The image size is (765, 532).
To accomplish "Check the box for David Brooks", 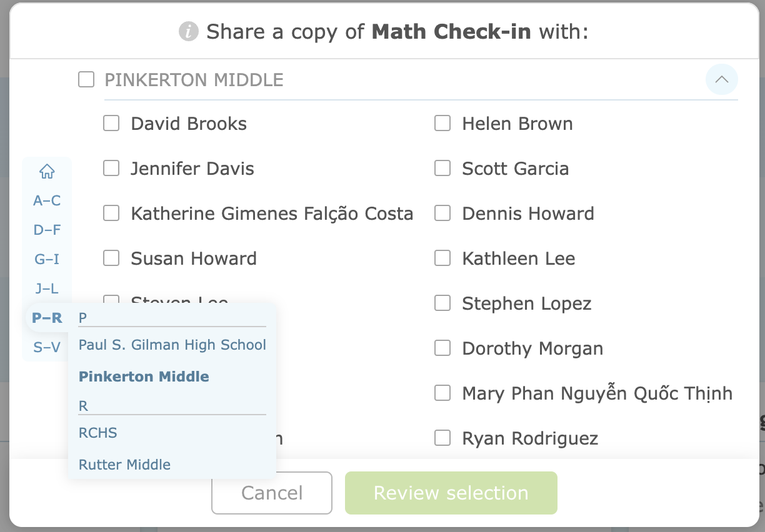I will click(x=111, y=123).
